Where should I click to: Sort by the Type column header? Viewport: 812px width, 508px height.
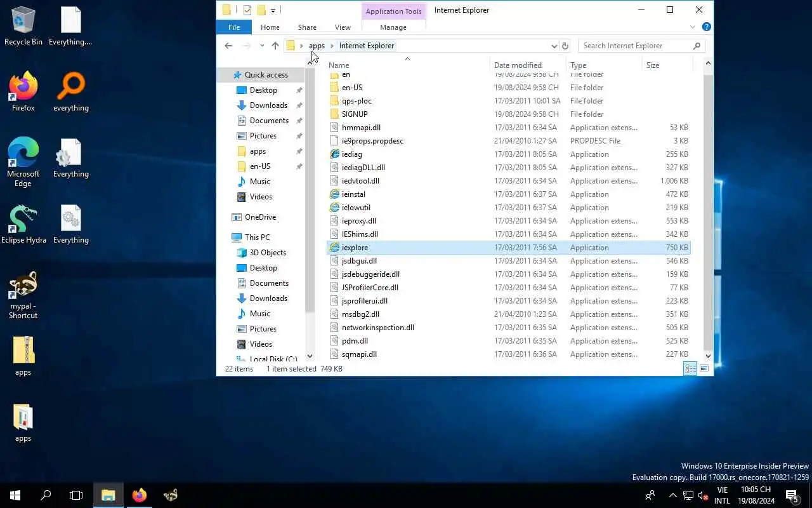[604, 65]
